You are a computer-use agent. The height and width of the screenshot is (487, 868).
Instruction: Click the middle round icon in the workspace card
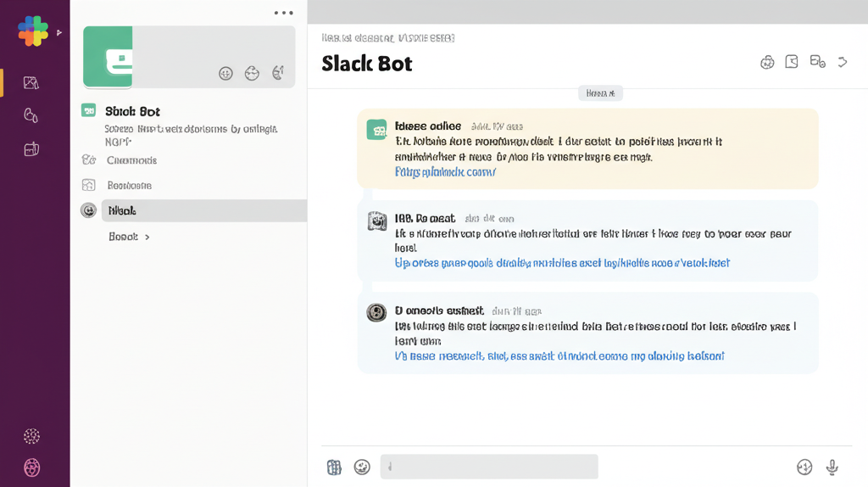click(x=252, y=73)
